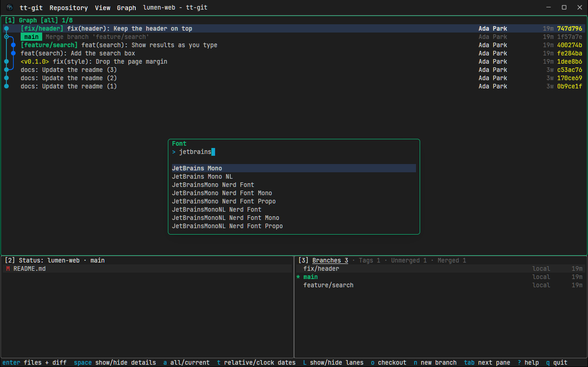
Task: Toggle show/hide lanes hint
Action: pos(333,363)
